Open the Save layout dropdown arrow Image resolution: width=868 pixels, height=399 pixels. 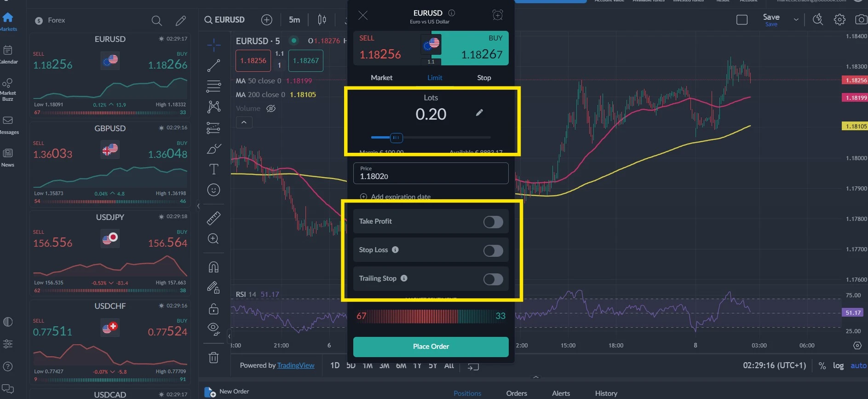(x=796, y=20)
